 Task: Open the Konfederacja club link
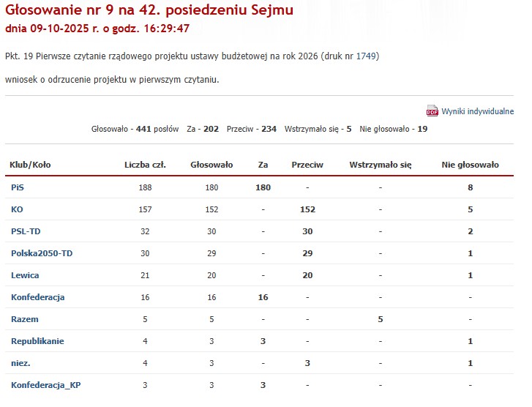click(38, 297)
